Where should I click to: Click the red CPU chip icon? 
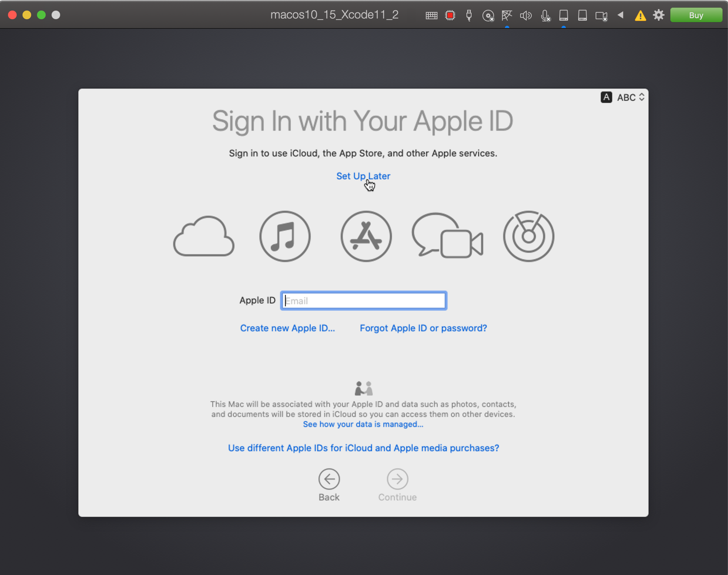tap(450, 15)
